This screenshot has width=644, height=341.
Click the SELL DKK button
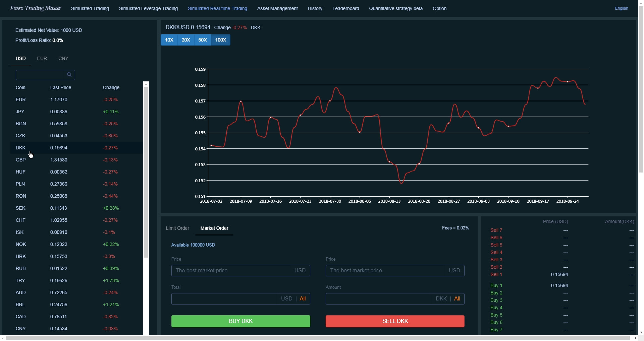(395, 321)
